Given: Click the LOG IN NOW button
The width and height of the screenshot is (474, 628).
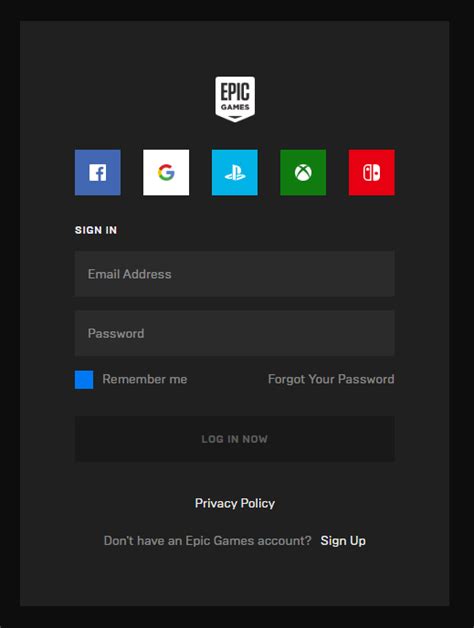Looking at the screenshot, I should pos(234,439).
